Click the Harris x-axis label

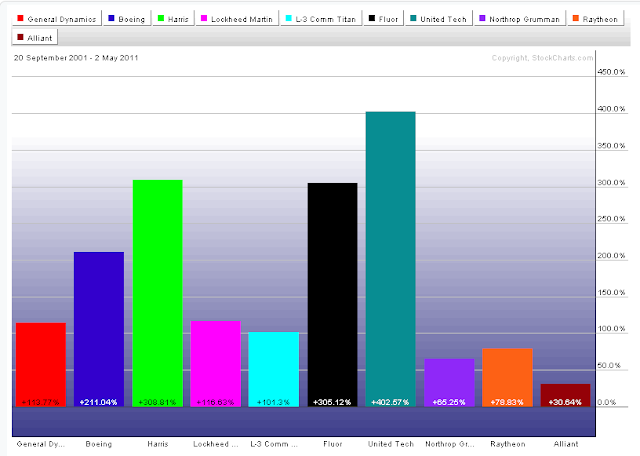coord(158,444)
